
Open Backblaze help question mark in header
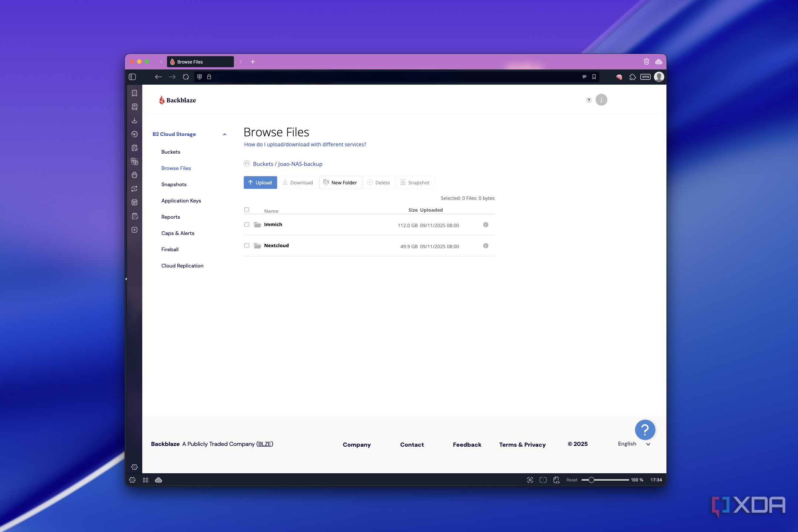point(589,100)
